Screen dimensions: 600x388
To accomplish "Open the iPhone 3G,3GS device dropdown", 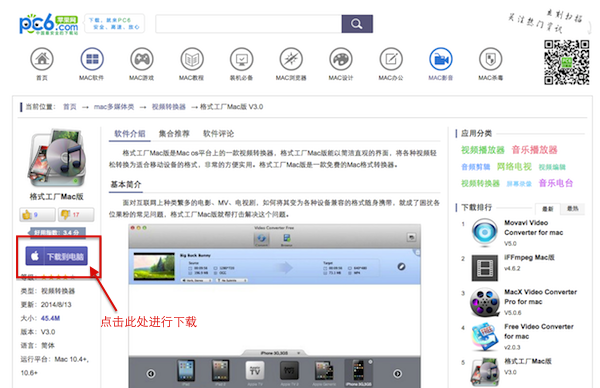I will coord(274,353).
